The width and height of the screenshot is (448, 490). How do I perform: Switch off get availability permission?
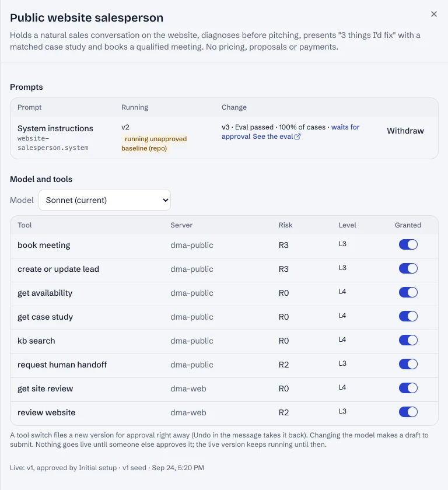[x=408, y=292]
